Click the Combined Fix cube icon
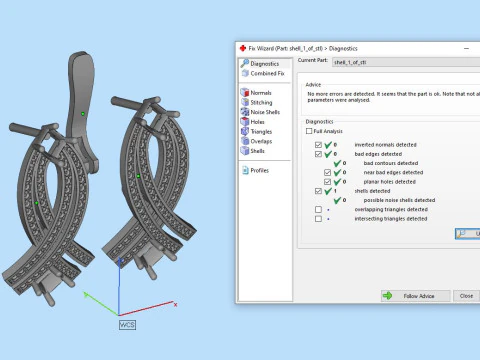The image size is (480, 360). tap(245, 73)
